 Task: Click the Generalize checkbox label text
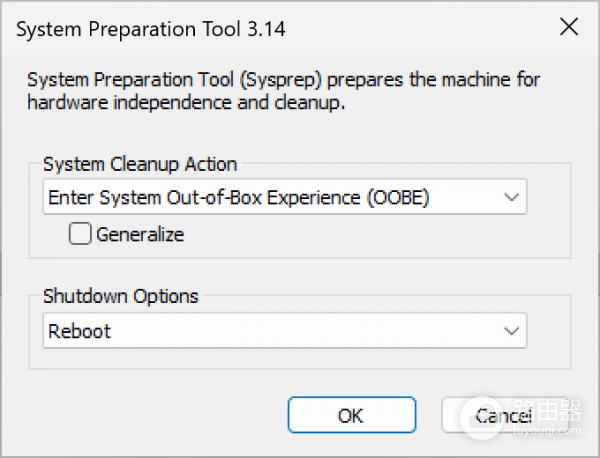click(x=140, y=235)
